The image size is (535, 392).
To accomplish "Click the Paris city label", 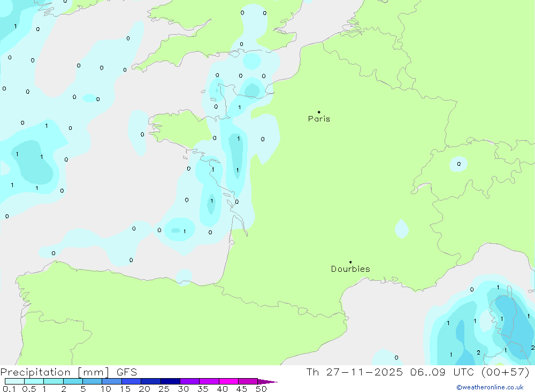I will pos(319,119).
